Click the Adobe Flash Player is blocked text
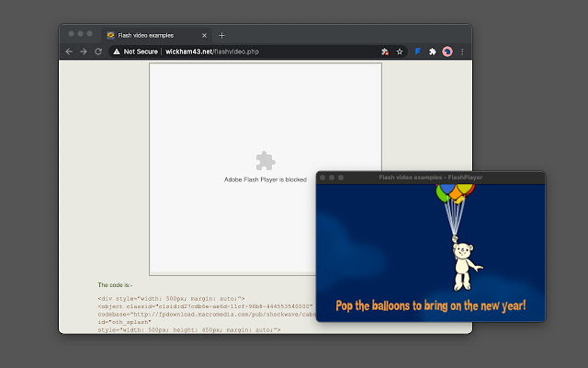The width and height of the screenshot is (588, 368). (265, 179)
